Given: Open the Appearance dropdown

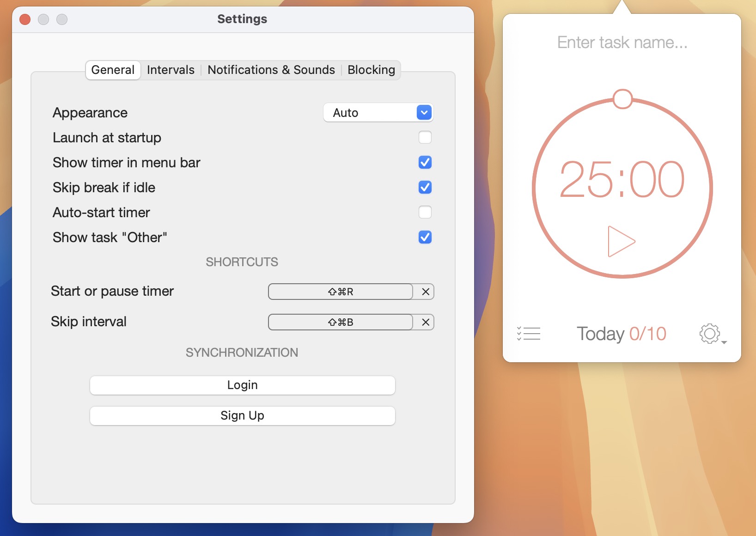Looking at the screenshot, I should (x=378, y=112).
